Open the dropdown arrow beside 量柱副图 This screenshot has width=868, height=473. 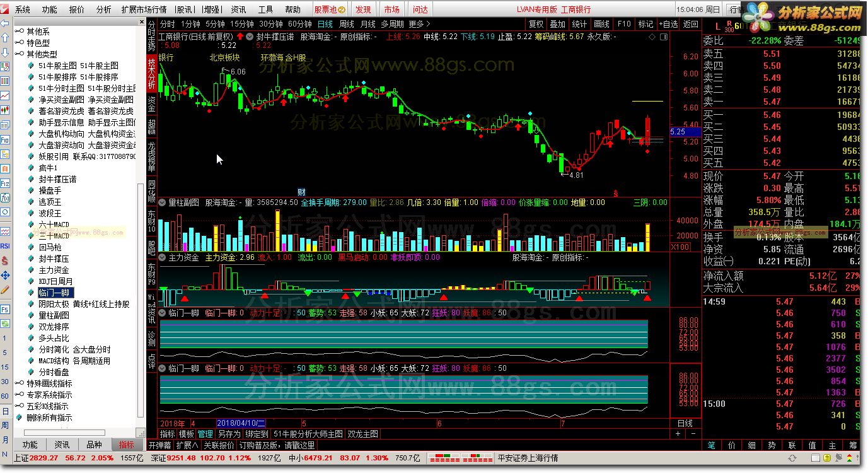pyautogui.click(x=162, y=202)
